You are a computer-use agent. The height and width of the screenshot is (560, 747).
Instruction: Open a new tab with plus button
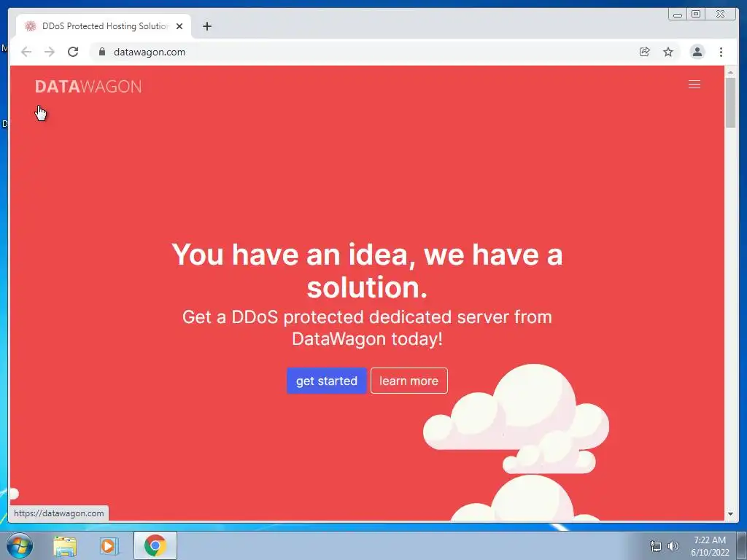206,26
